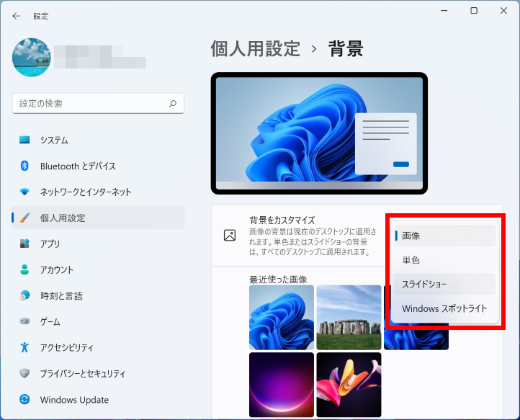Image resolution: width=520 pixels, height=420 pixels.
Task: Minimize the 設定 window
Action: tap(444, 11)
